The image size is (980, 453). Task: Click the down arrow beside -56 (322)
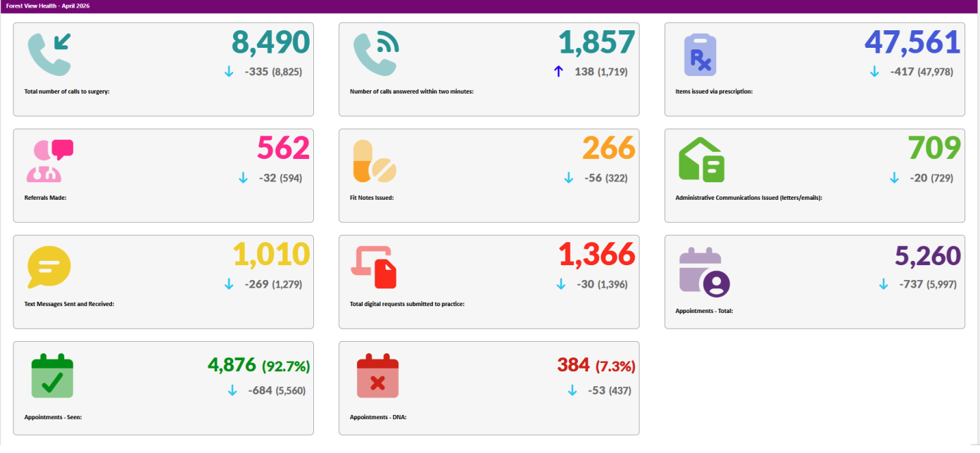569,178
